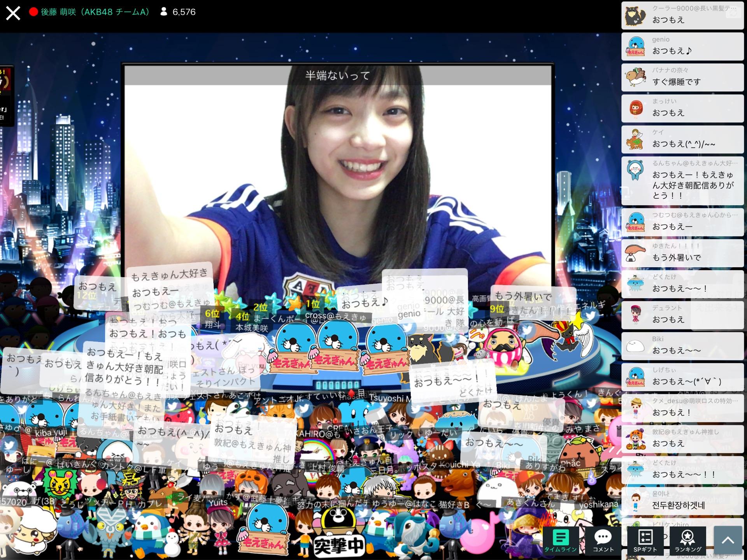Select comment 'おつもえ♪' by genio
The image size is (747, 560).
coord(682,46)
